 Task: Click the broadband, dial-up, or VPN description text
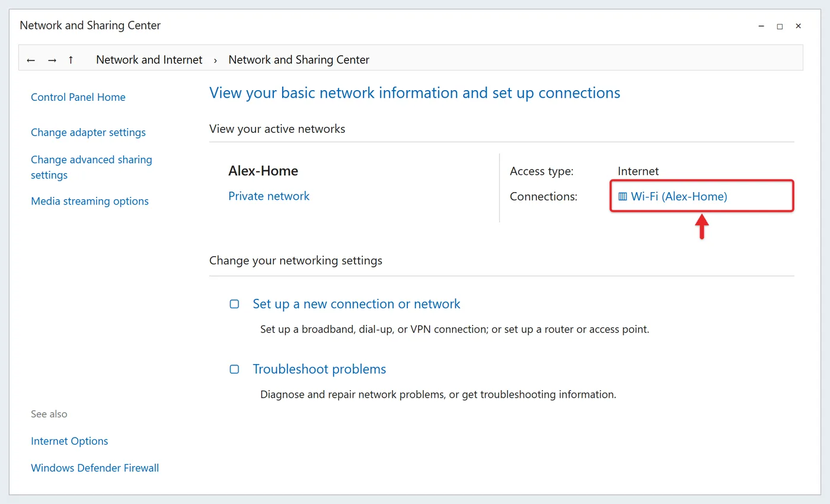coord(455,329)
